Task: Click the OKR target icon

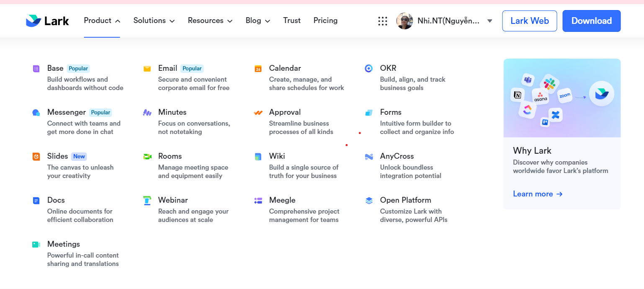Action: point(368,68)
